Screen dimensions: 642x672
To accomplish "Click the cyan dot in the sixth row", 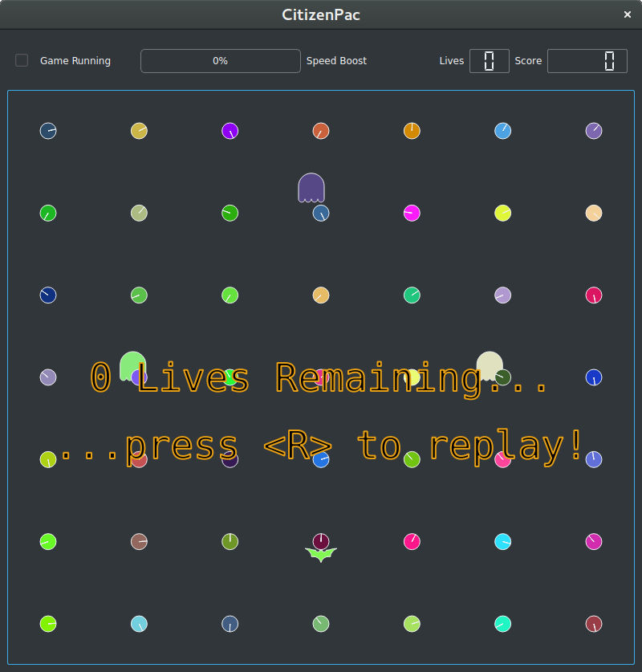I will pyautogui.click(x=502, y=541).
